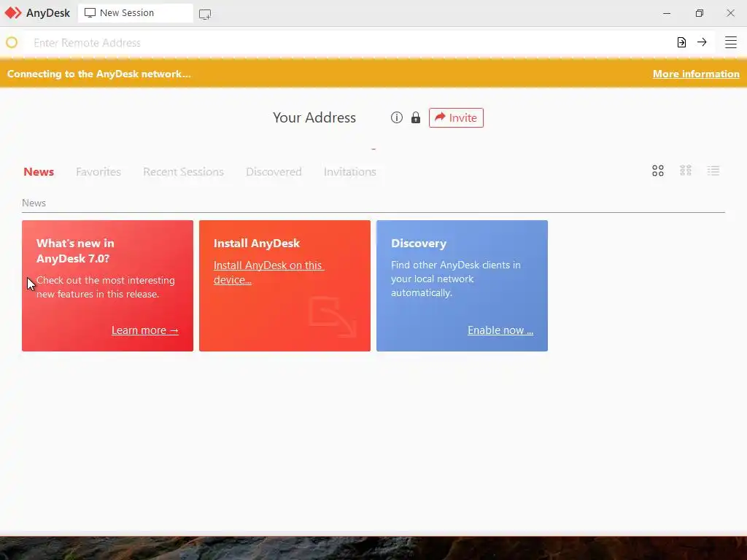Close the AnyDesk window
This screenshot has height=560, width=747.
[730, 13]
